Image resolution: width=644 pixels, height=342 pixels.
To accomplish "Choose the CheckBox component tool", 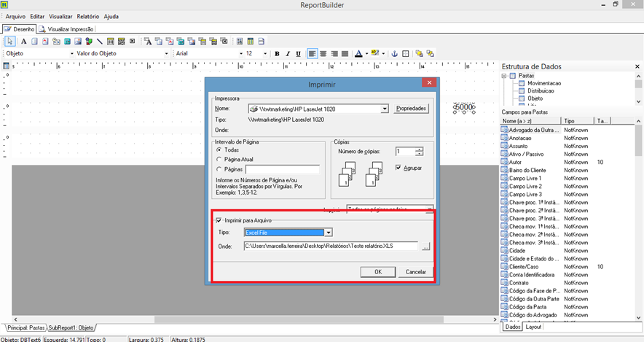I will 133,41.
